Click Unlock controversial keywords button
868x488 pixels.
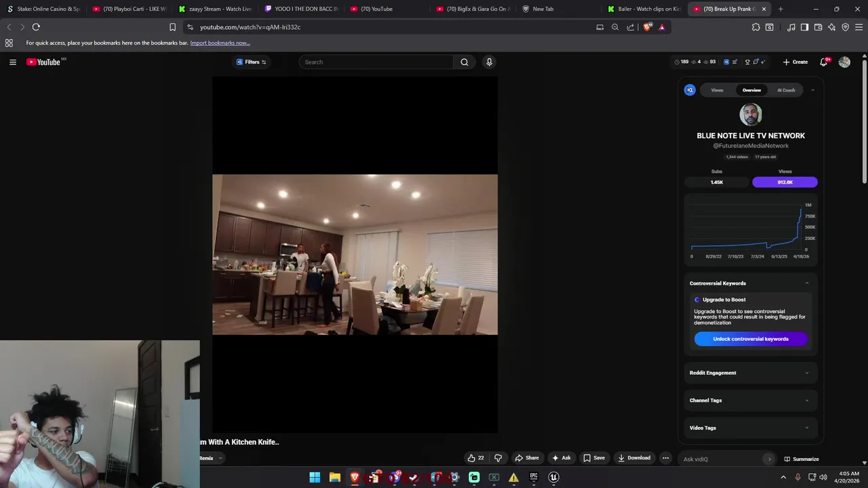[751, 339]
